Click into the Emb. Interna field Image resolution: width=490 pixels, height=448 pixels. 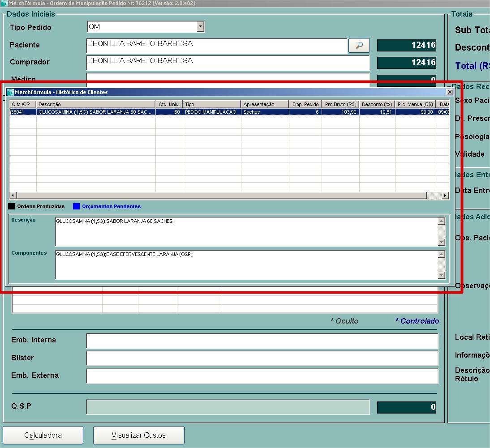262,341
